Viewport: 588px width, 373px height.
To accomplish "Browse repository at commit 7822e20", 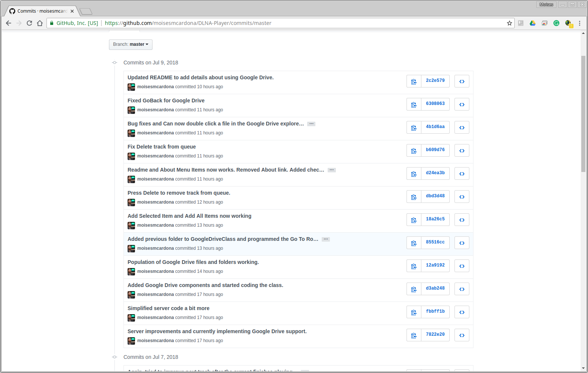I will (462, 335).
